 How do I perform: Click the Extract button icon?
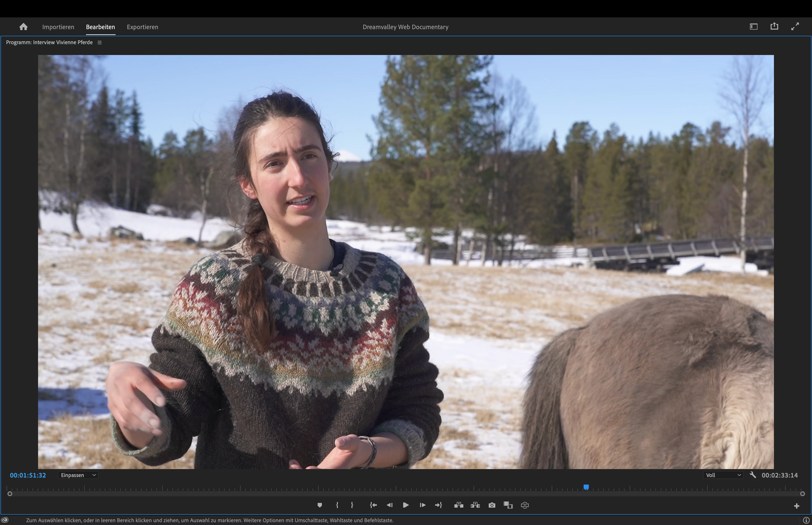pos(475,505)
